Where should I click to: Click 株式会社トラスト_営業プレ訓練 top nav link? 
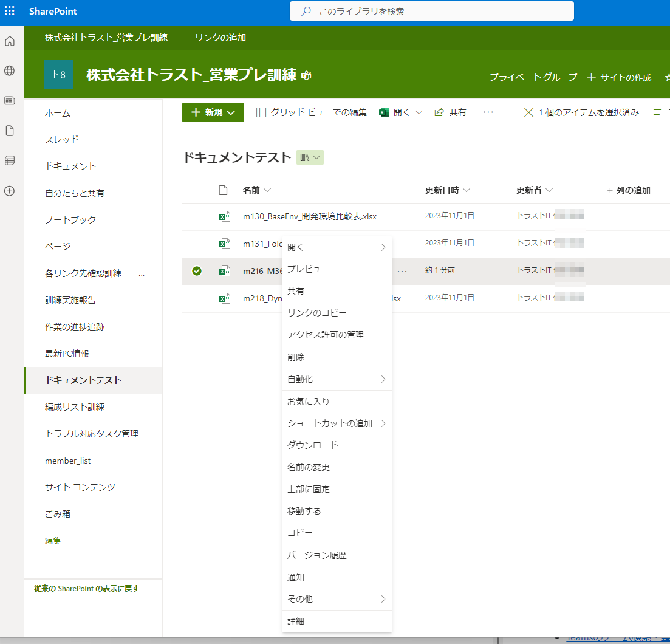[106, 38]
